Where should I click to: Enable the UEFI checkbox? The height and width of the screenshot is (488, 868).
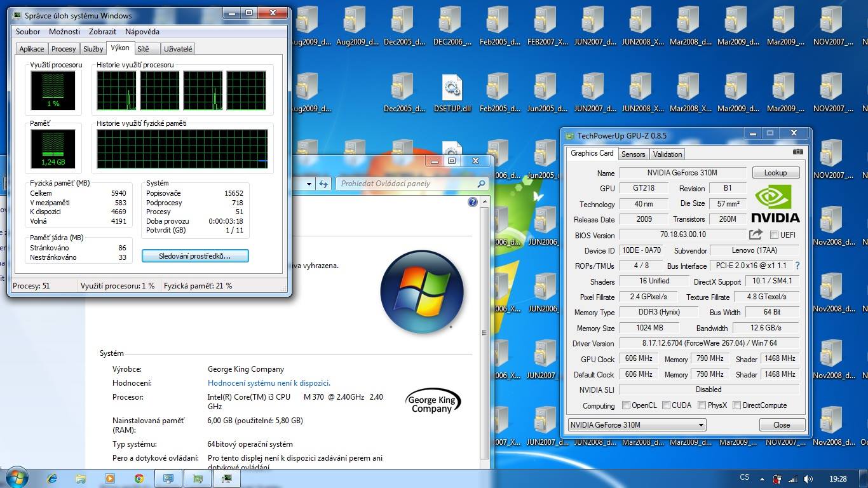coord(774,235)
